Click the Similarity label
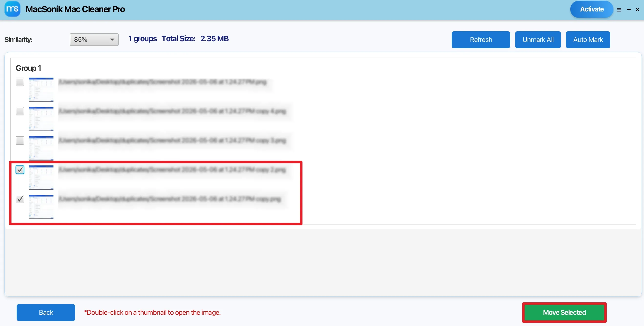Viewport: 644px width, 326px height. tap(19, 40)
